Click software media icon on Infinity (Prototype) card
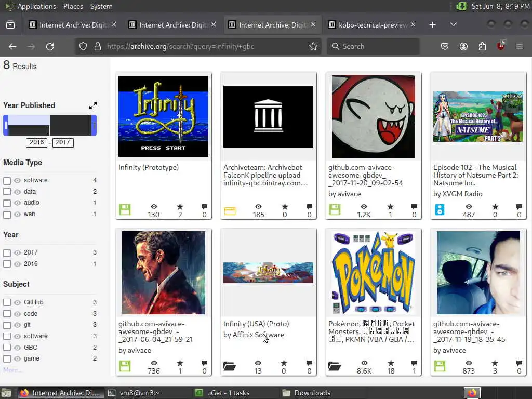The image size is (532, 399). (125, 210)
